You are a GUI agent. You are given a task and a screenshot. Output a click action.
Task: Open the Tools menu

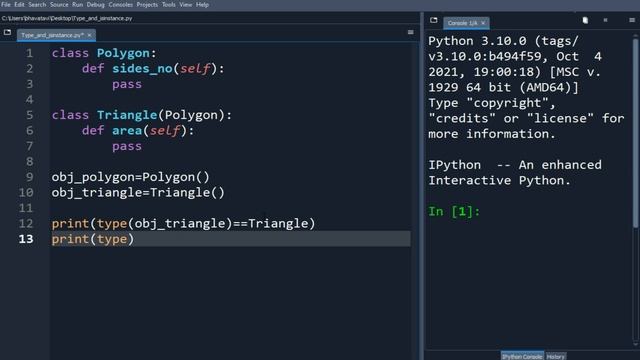[169, 5]
